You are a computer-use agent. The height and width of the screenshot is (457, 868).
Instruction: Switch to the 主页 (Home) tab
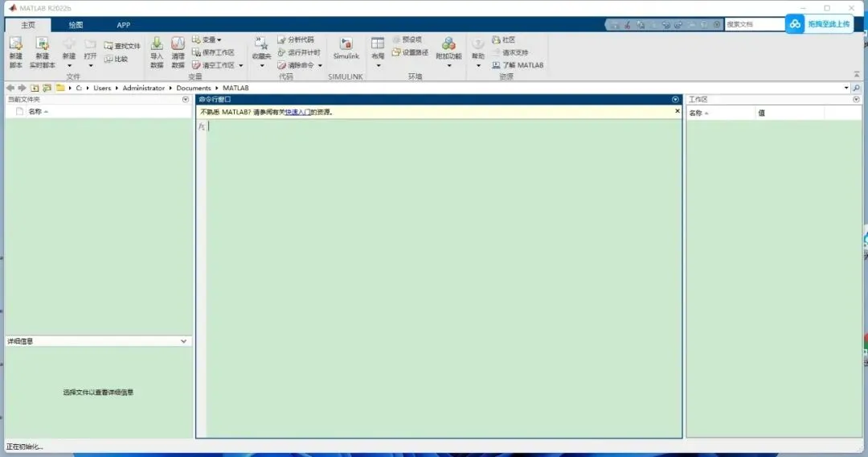click(x=28, y=25)
